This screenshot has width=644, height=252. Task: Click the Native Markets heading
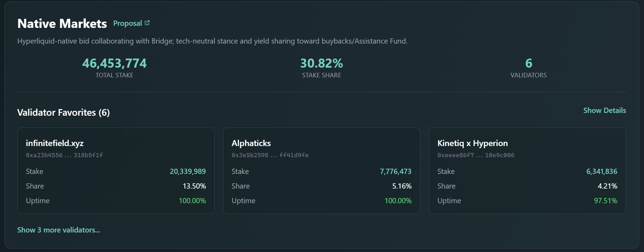click(x=62, y=23)
